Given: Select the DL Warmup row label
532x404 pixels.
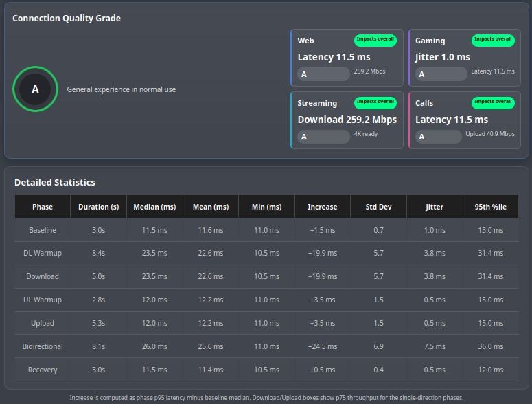Looking at the screenshot, I should (43, 253).
